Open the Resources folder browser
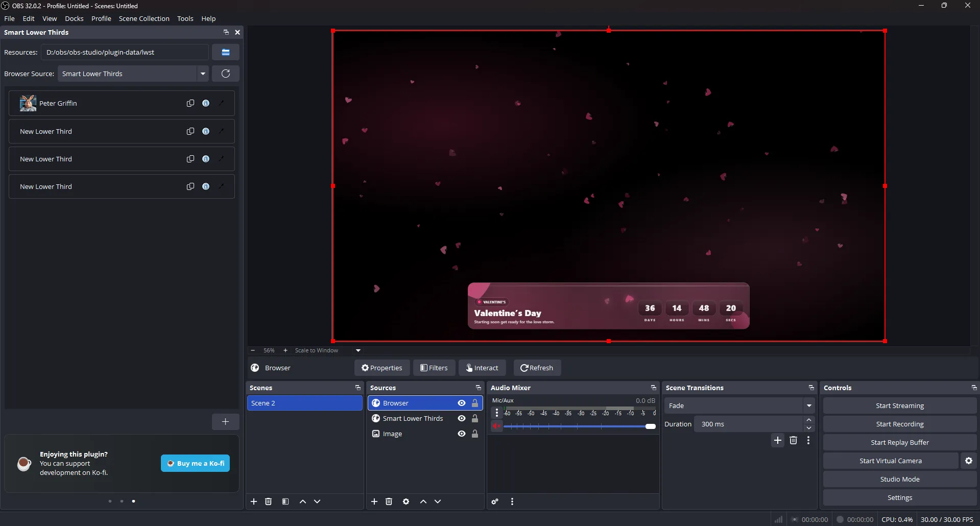 225,52
